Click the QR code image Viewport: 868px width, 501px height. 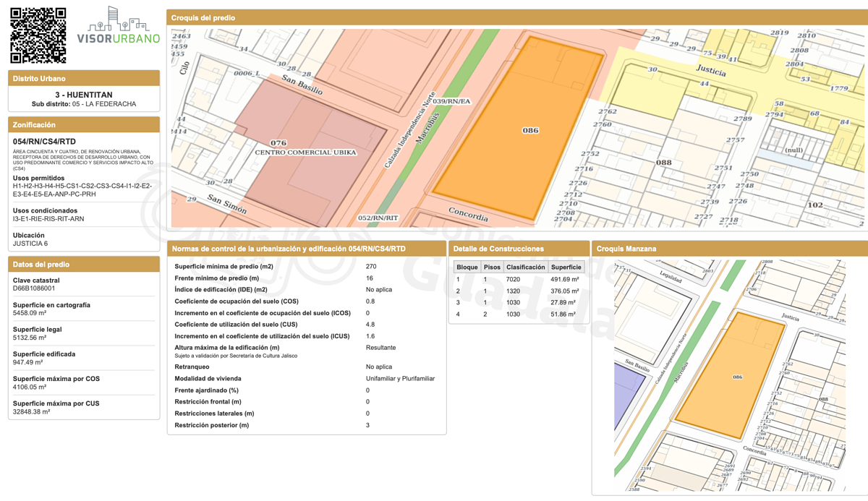tap(38, 35)
